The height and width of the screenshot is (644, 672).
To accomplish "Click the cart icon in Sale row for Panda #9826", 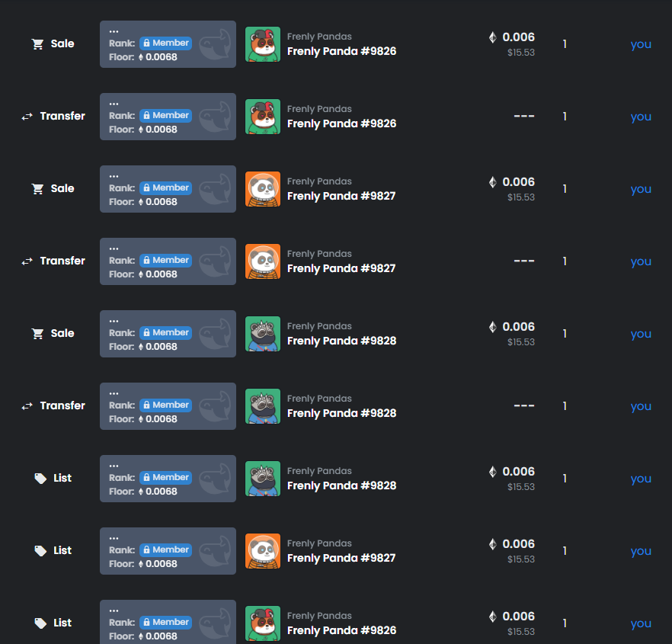I will click(x=38, y=44).
